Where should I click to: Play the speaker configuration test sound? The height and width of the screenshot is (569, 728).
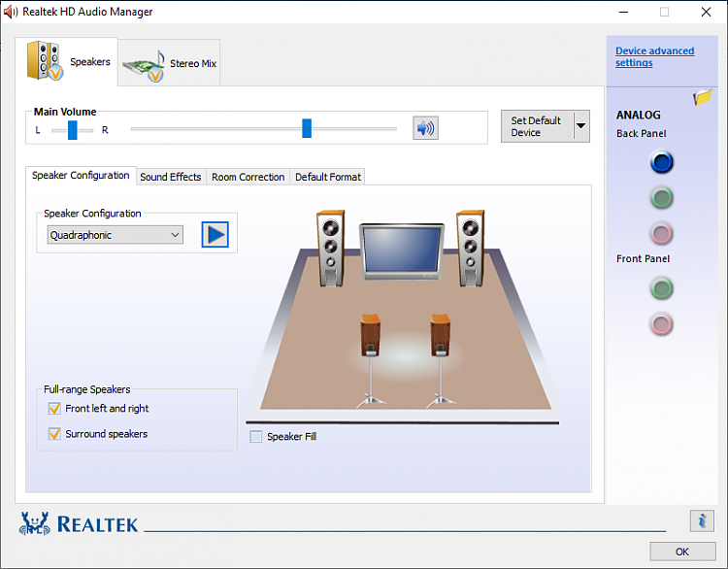(215, 235)
